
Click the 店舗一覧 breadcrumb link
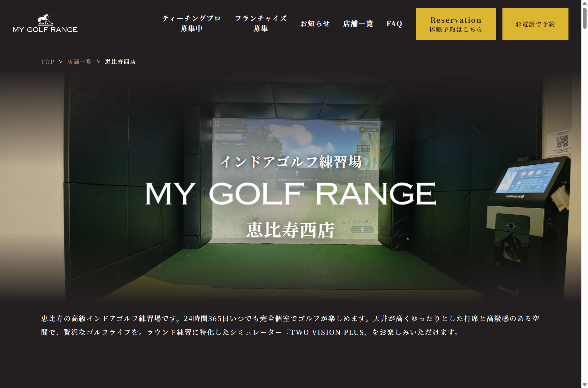click(x=80, y=62)
